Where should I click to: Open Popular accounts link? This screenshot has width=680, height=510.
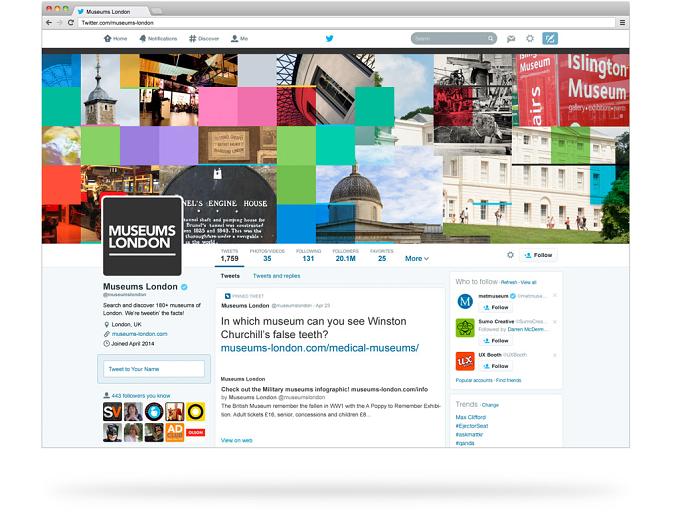(474, 380)
